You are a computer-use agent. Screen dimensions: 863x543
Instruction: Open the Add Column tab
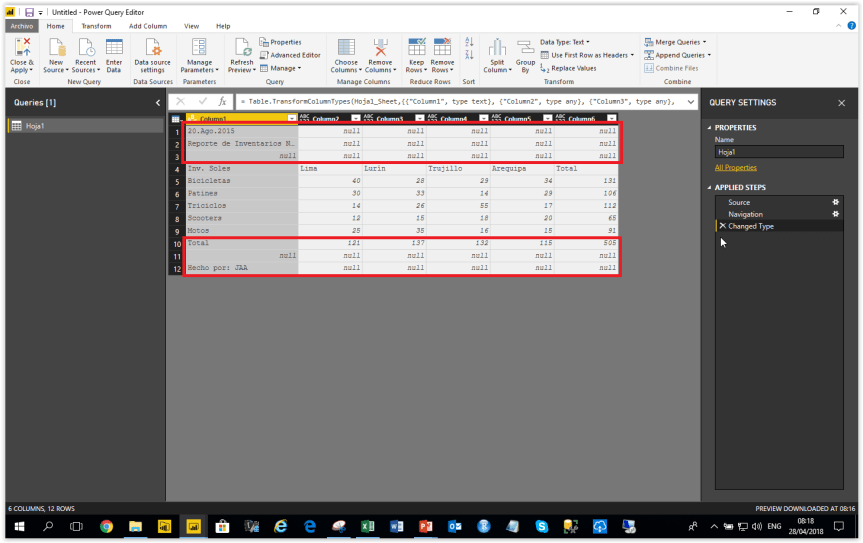pyautogui.click(x=148, y=26)
